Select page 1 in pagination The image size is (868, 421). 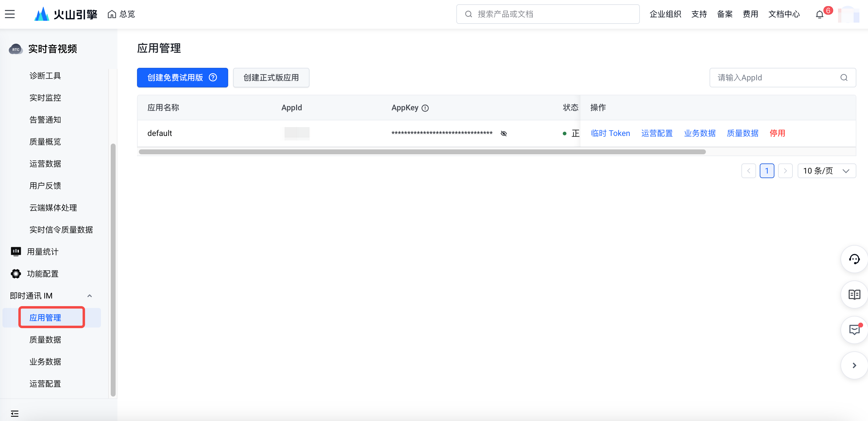click(x=767, y=171)
